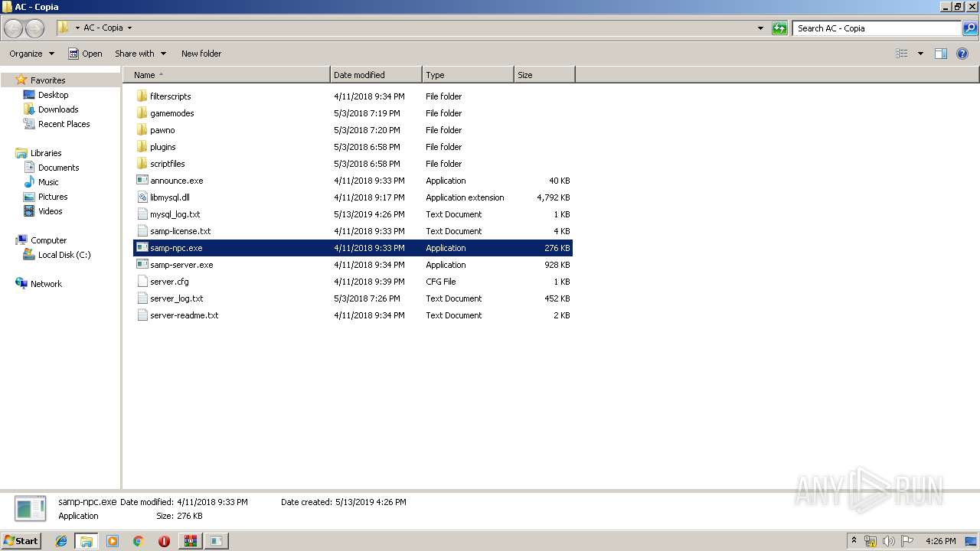Open the Help question mark icon
The width and height of the screenshot is (980, 551).
point(963,54)
